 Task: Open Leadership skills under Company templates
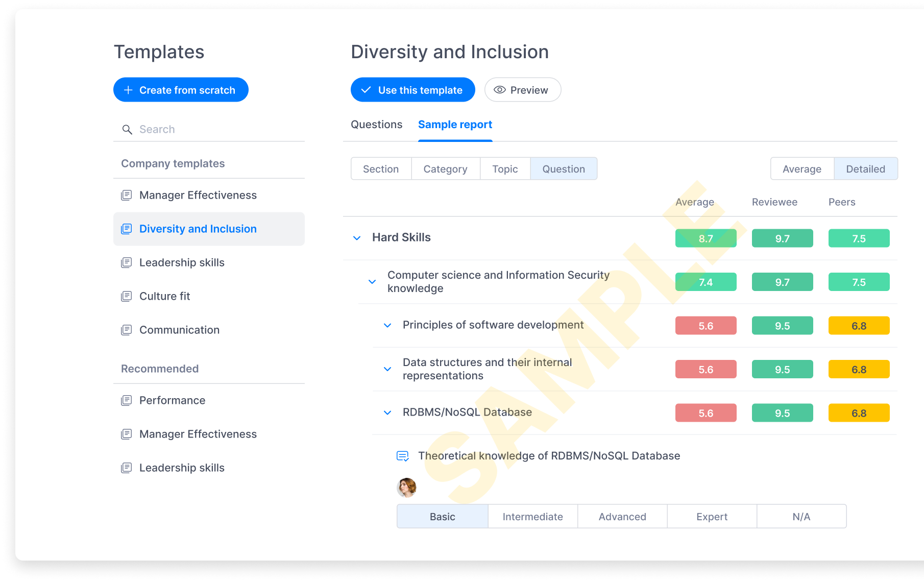[x=181, y=262]
